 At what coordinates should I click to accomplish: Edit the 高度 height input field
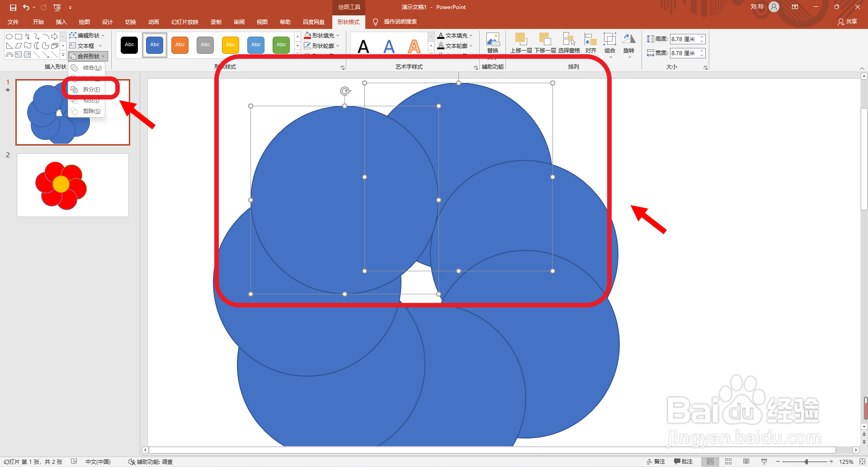[684, 39]
